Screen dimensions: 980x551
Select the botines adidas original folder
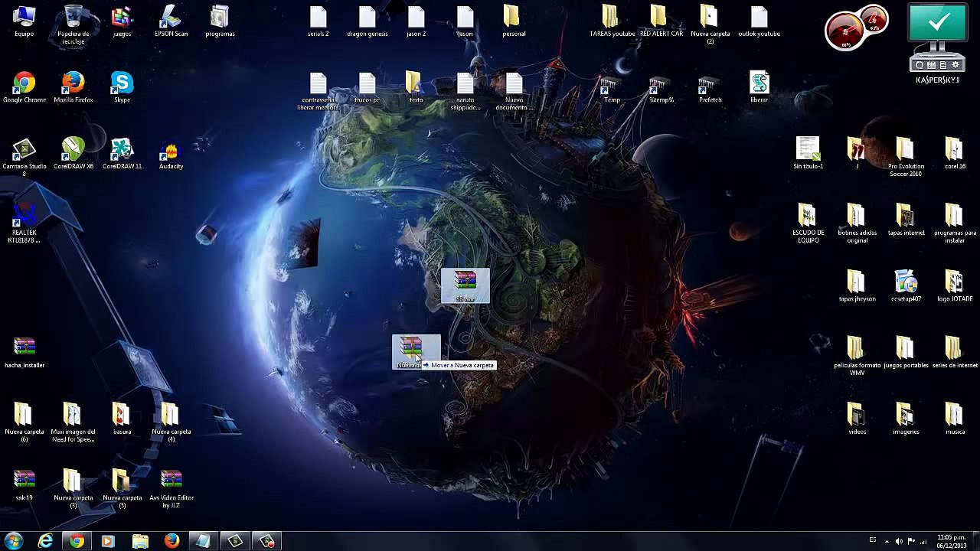pyautogui.click(x=857, y=223)
